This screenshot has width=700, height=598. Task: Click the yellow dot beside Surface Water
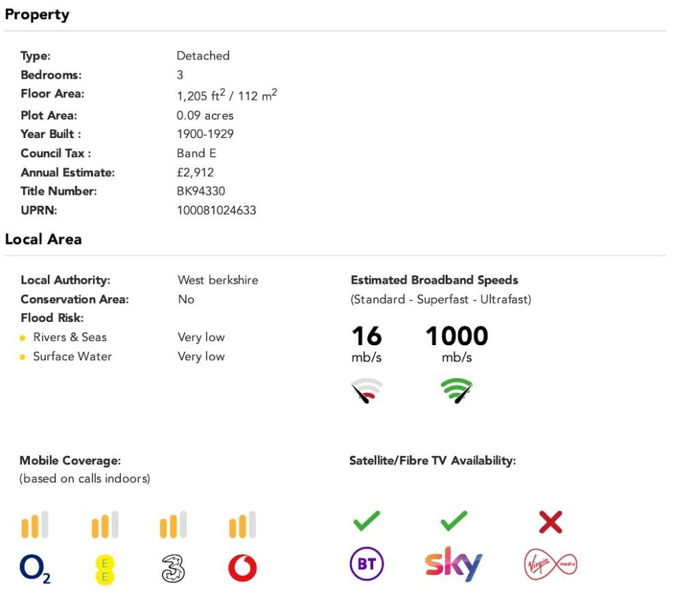(23, 357)
